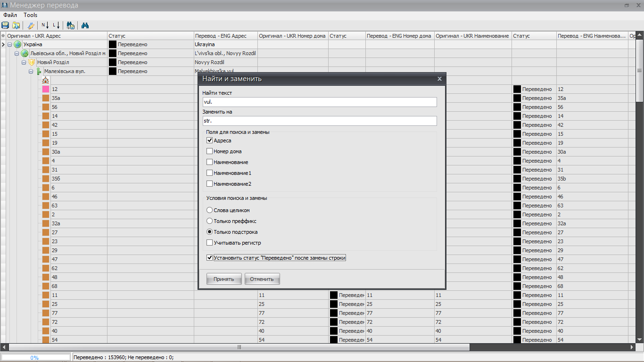Click the church building icon in the tree
The height and width of the screenshot is (362, 644).
pyautogui.click(x=46, y=80)
